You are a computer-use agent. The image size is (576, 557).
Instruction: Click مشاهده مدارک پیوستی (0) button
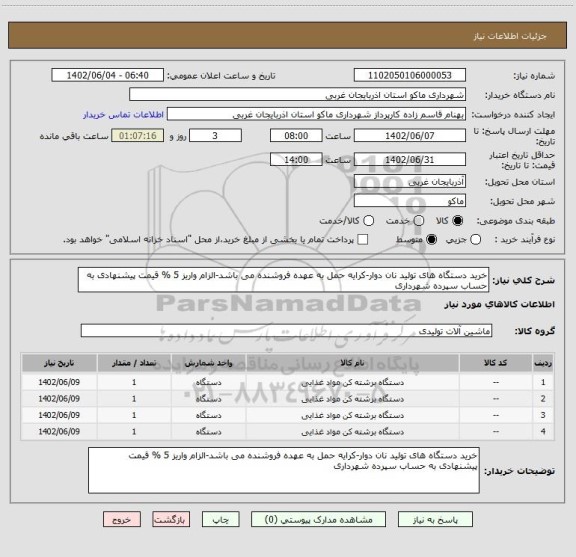point(318,520)
